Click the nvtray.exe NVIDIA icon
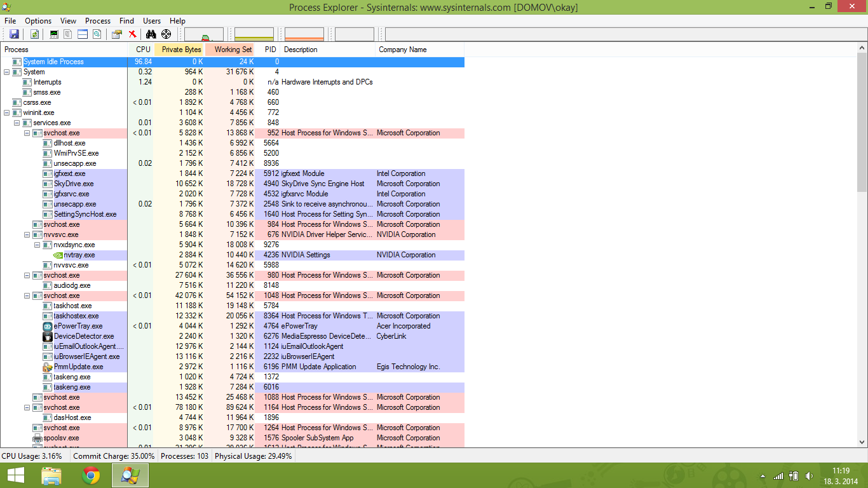Image resolution: width=868 pixels, height=488 pixels. point(58,255)
